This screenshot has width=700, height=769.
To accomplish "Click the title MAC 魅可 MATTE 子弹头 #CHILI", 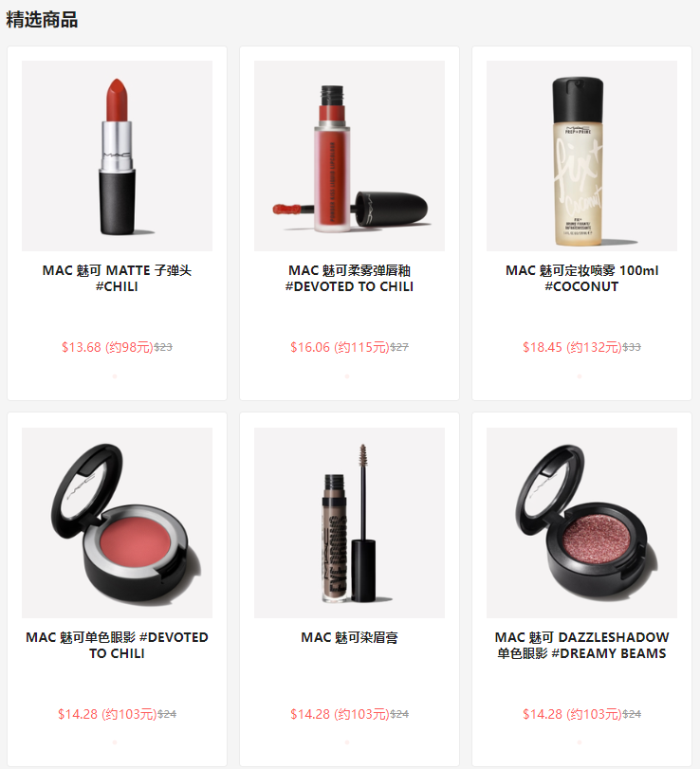I will (117, 278).
